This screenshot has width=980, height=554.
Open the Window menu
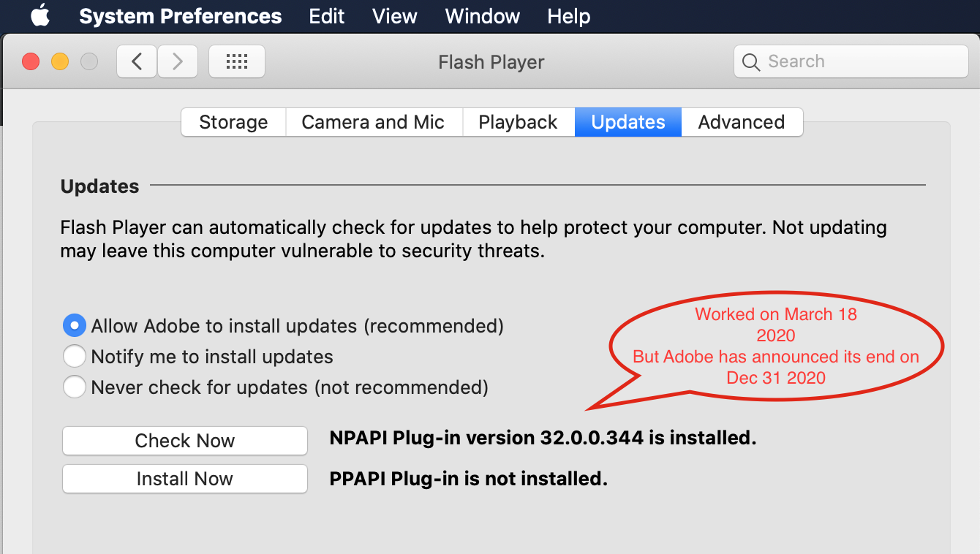coord(482,16)
